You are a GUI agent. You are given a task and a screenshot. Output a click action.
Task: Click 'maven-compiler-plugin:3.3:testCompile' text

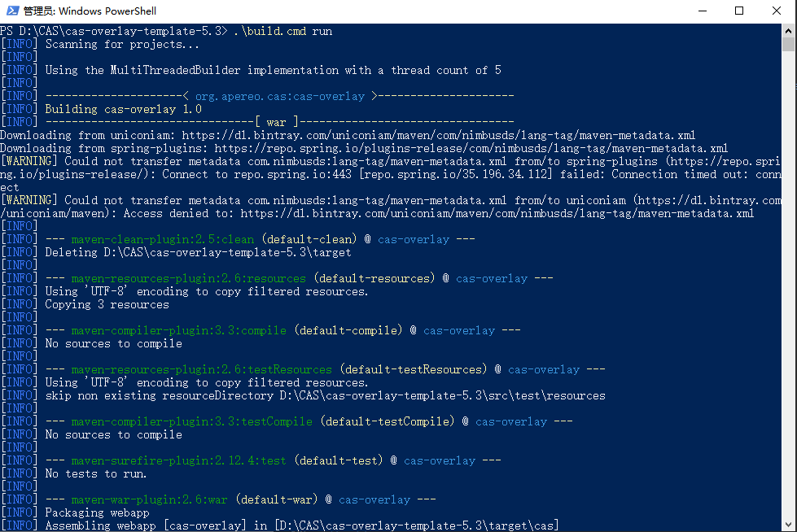coord(192,421)
